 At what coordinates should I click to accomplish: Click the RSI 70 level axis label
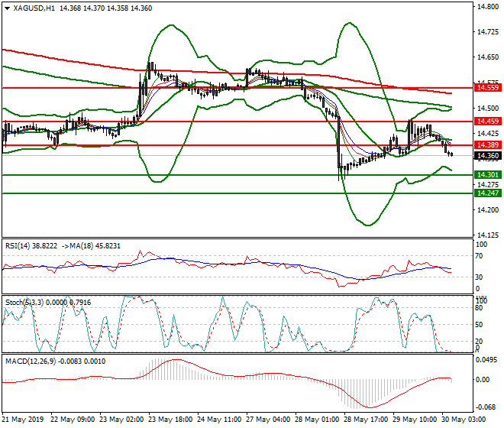tap(479, 256)
